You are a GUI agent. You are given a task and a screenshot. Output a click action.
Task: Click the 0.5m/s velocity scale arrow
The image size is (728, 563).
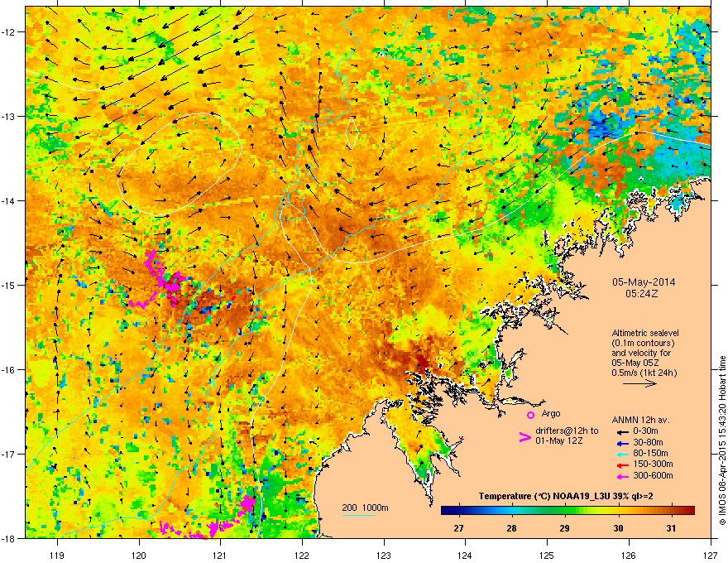click(x=639, y=383)
